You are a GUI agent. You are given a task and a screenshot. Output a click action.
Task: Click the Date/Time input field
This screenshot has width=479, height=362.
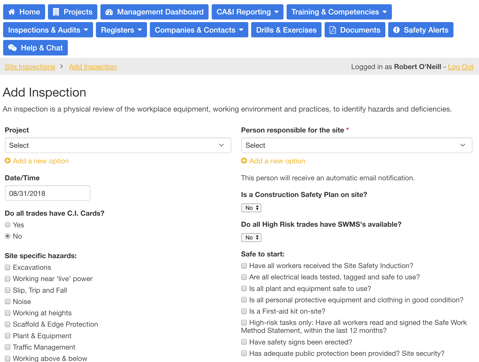tap(47, 193)
